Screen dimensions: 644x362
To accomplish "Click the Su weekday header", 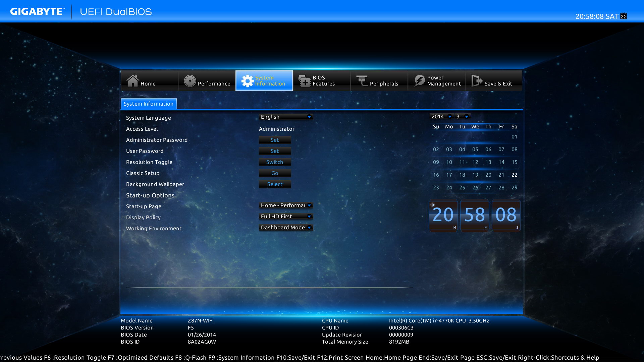I will [436, 126].
